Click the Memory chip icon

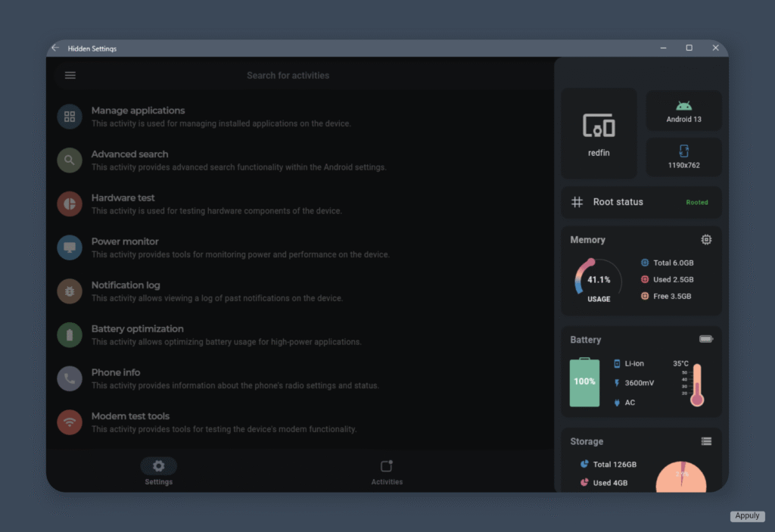705,240
